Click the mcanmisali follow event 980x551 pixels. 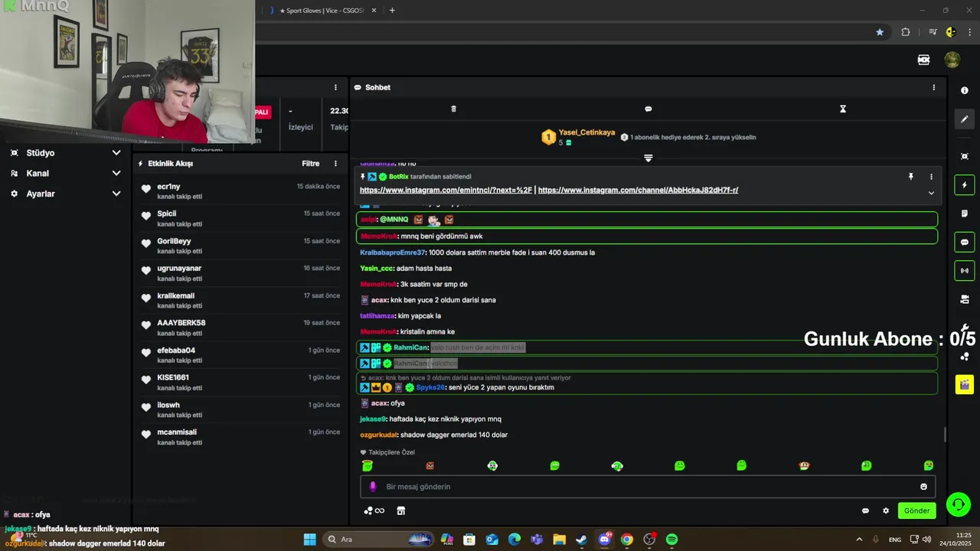pyautogui.click(x=240, y=437)
